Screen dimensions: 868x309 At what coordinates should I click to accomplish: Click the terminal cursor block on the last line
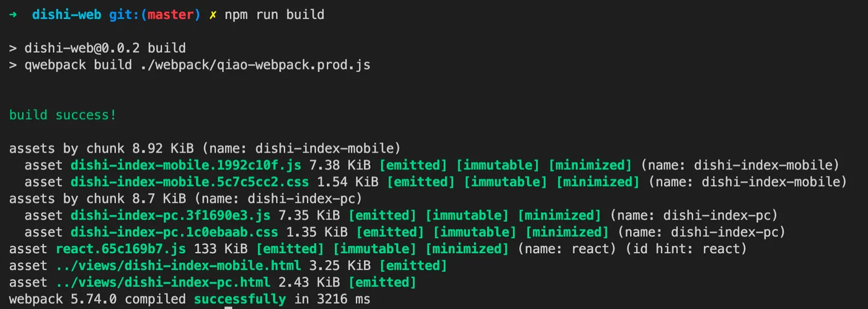[x=229, y=307]
